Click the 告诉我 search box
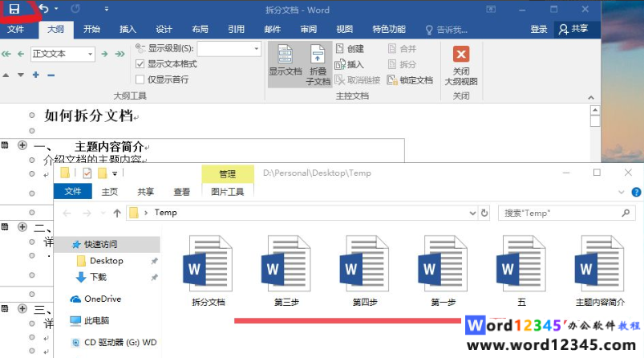644x358 pixels. coord(447,30)
